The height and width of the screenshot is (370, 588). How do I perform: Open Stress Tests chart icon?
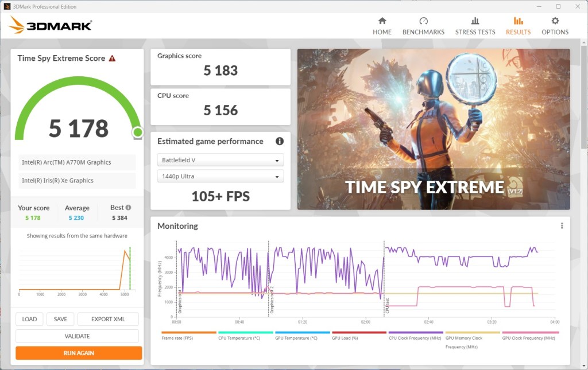[475, 21]
